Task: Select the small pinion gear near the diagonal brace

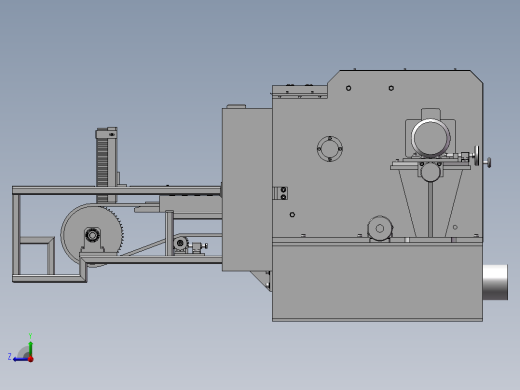Action: pos(180,243)
